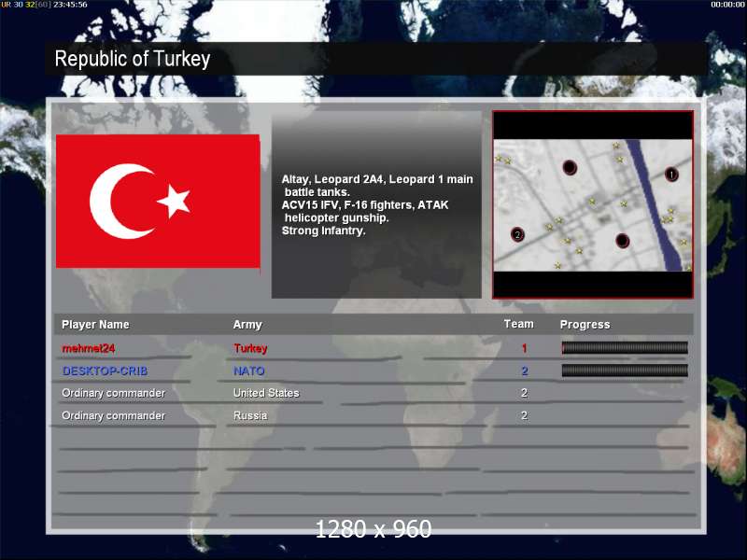Click the Altay, Leopard 2A4 army description
747x560 pixels.
coord(377,204)
